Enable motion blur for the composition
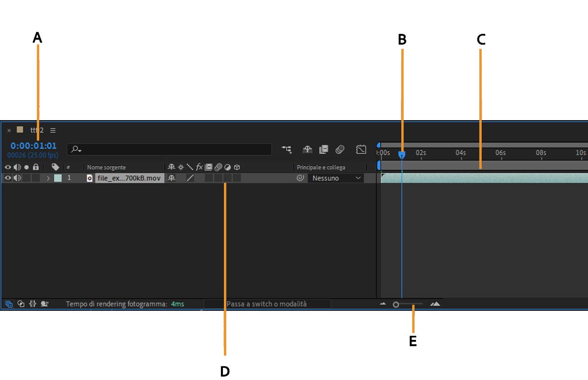Viewport: 588px width, 380px height. [340, 149]
